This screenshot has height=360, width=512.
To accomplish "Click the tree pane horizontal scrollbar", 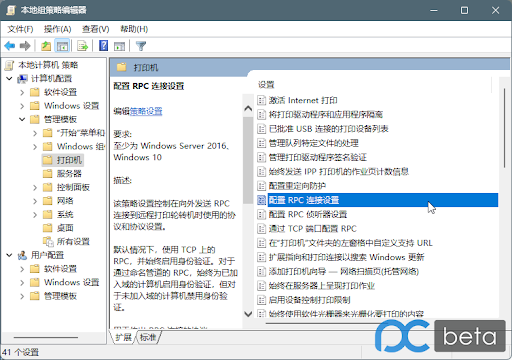I will coord(46,337).
